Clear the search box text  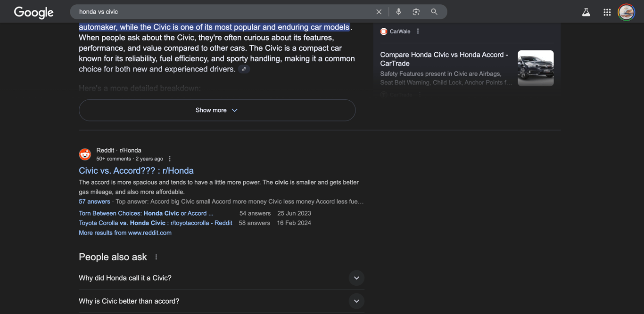click(x=379, y=12)
